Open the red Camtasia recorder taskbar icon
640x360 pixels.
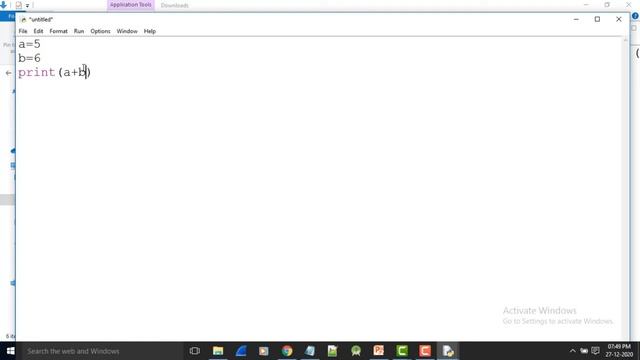(x=425, y=351)
